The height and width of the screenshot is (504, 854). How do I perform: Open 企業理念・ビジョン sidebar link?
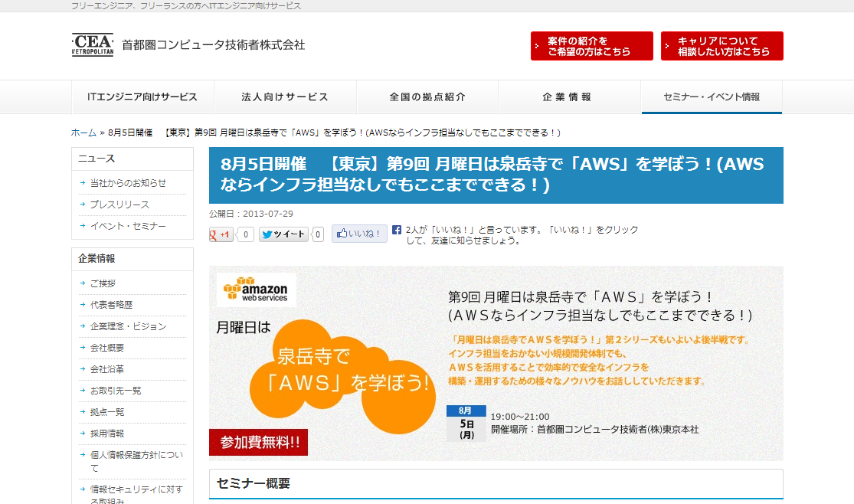(x=128, y=326)
